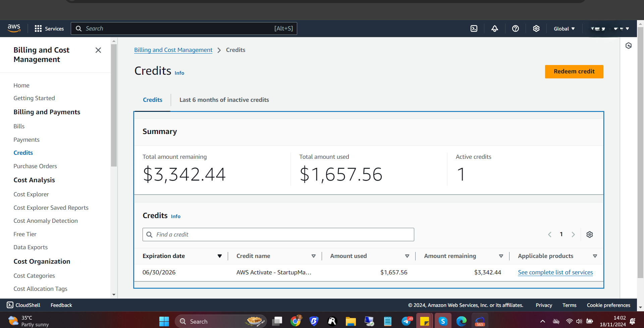Screen dimensions: 644x328
Task: Open the help question mark menu
Action: pos(516,28)
